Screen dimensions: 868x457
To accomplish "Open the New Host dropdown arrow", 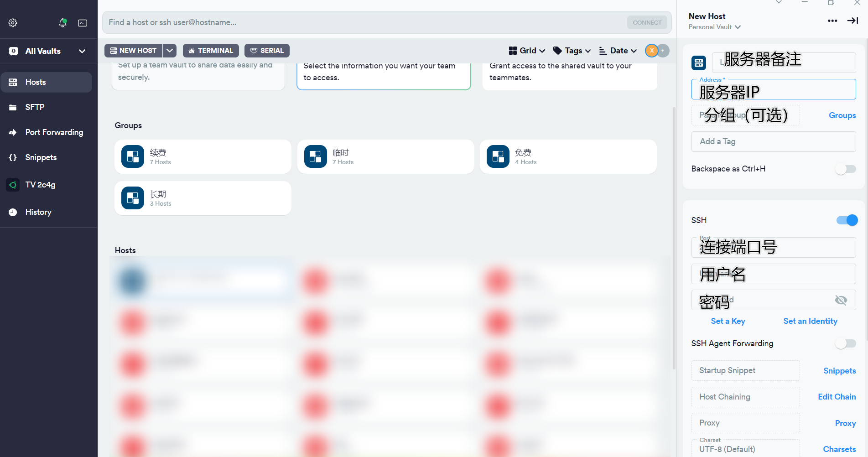I will 170,51.
